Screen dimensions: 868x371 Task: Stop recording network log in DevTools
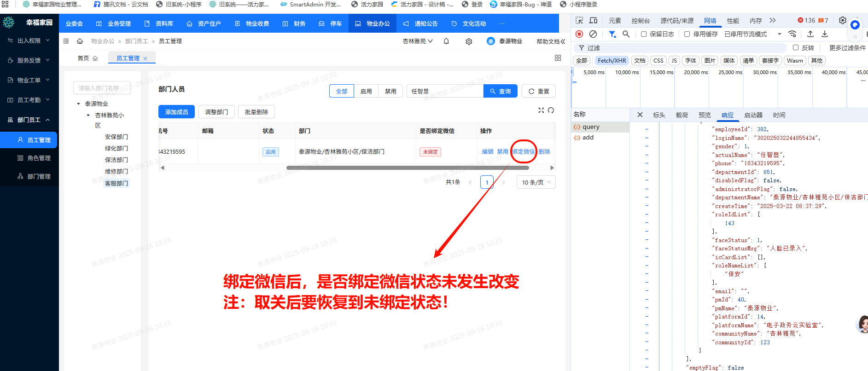click(579, 34)
